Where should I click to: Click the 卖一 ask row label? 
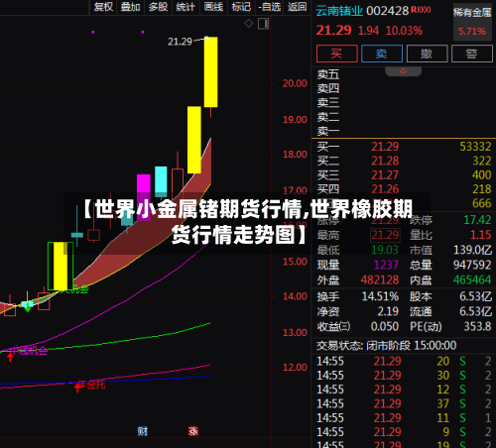(328, 131)
